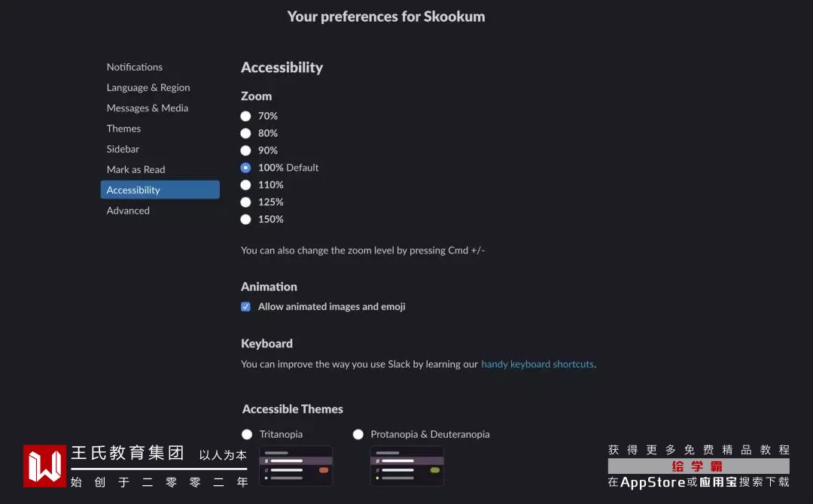This screenshot has height=504, width=813.
Task: Select the Tritanopia theme radio button
Action: (247, 434)
